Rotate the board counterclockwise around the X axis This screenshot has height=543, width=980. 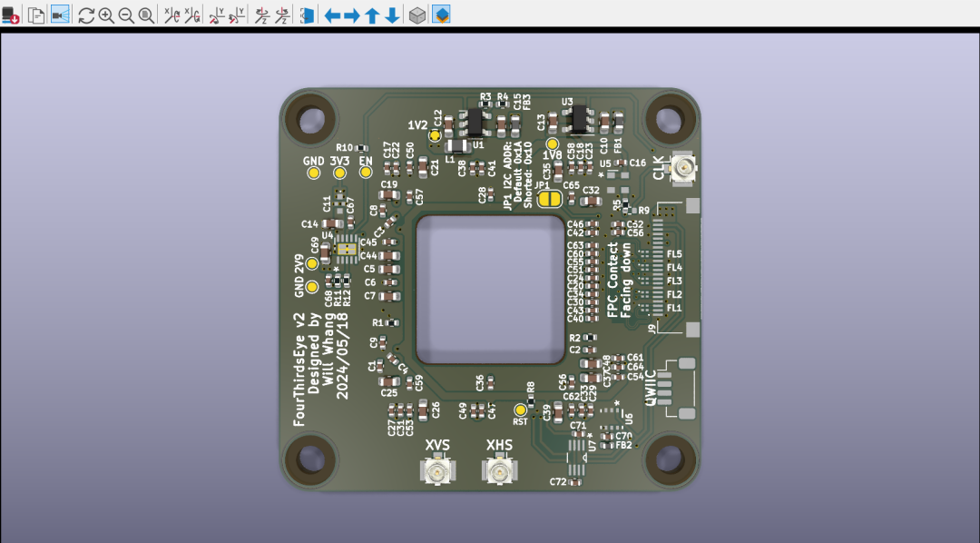[191, 15]
